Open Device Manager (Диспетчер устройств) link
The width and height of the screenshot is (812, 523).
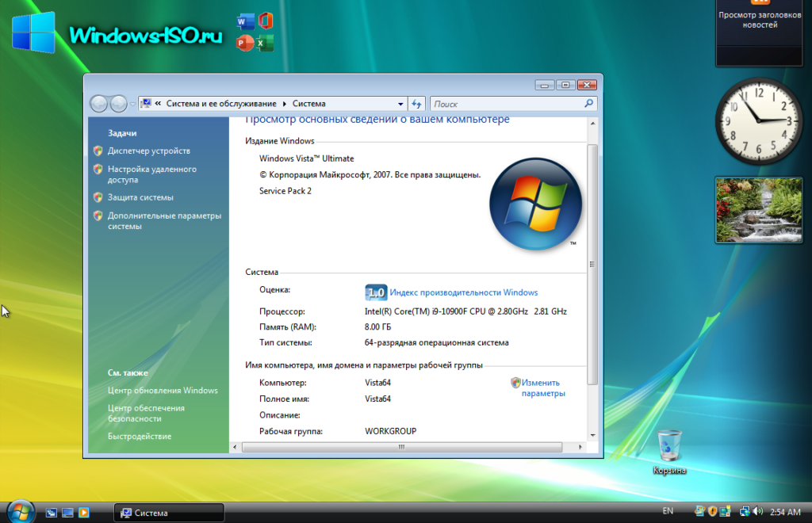point(148,151)
